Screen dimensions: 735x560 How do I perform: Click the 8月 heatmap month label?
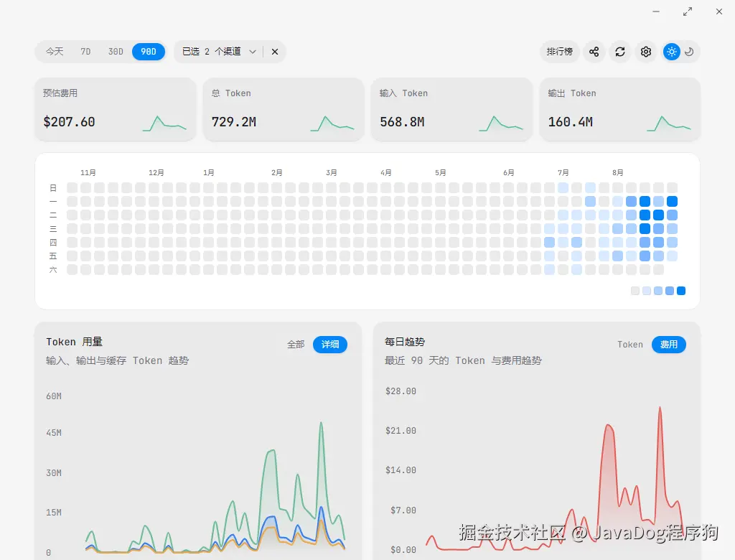point(618,172)
